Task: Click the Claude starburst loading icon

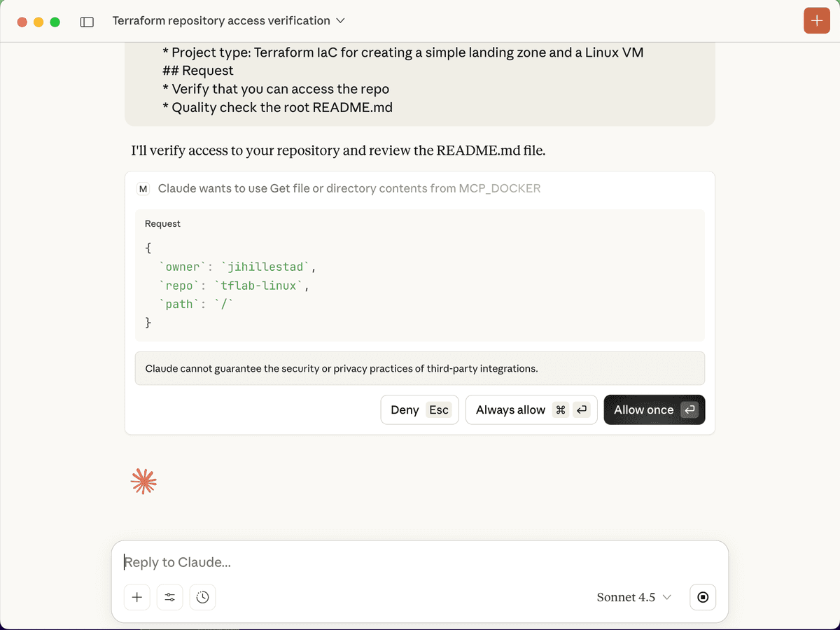Action: click(x=143, y=482)
